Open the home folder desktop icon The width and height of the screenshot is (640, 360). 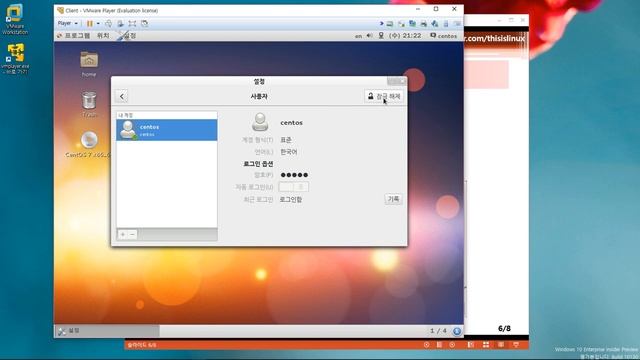(89, 64)
